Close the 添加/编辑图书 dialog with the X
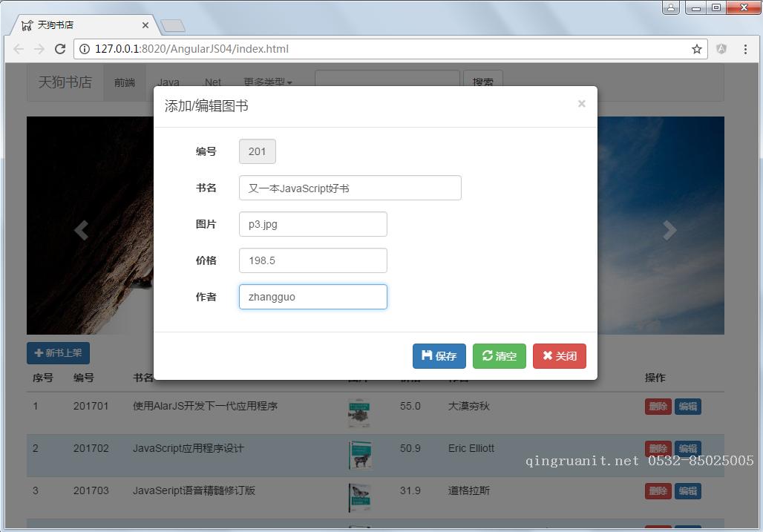 [x=581, y=104]
